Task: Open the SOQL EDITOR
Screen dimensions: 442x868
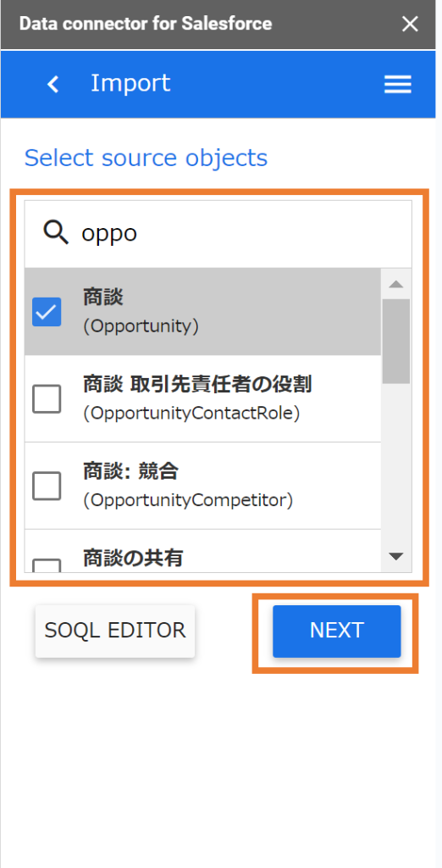Action: 115,631
